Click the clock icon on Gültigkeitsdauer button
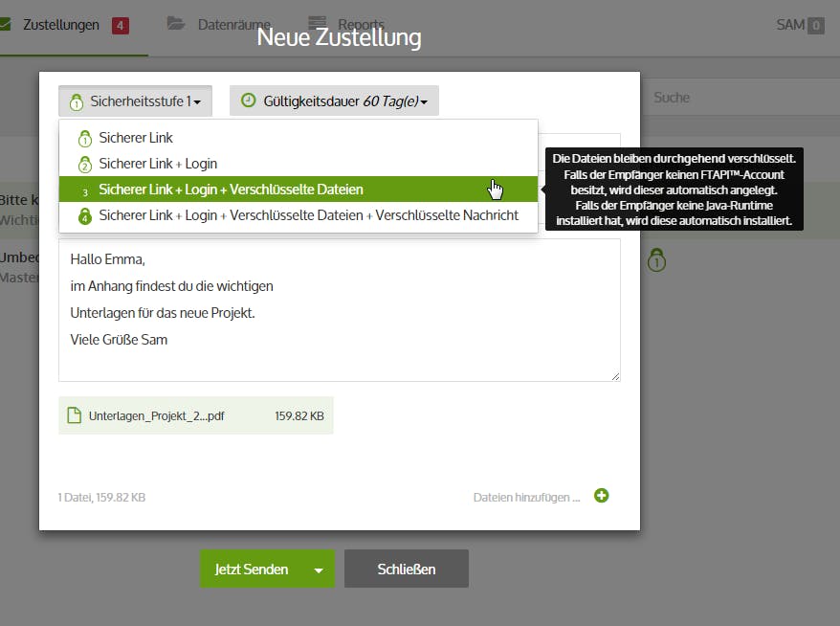This screenshot has height=626, width=840. tap(248, 101)
